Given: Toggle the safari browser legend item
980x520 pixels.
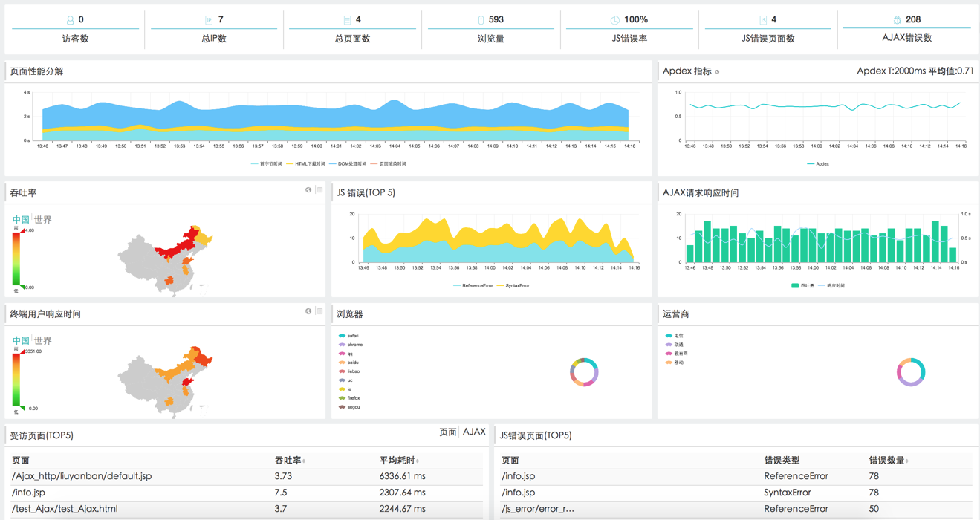Looking at the screenshot, I should coord(349,336).
